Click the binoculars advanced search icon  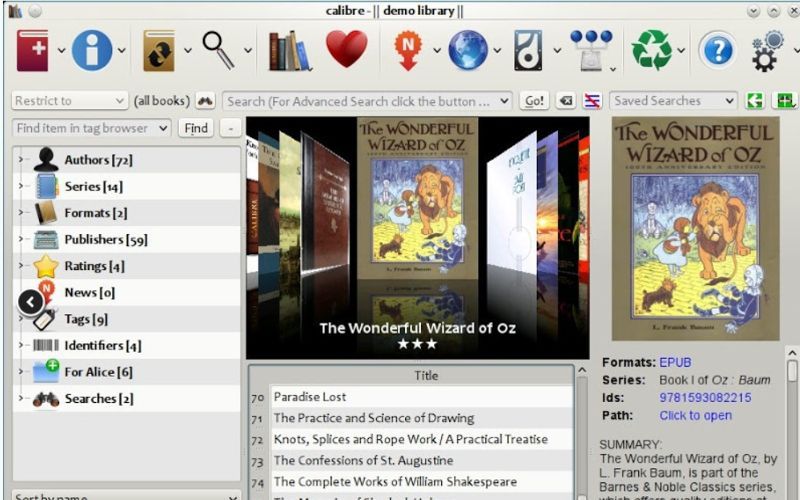(205, 101)
